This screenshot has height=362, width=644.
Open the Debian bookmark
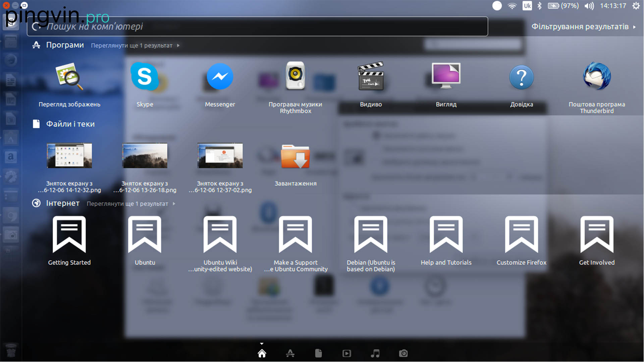point(371,235)
